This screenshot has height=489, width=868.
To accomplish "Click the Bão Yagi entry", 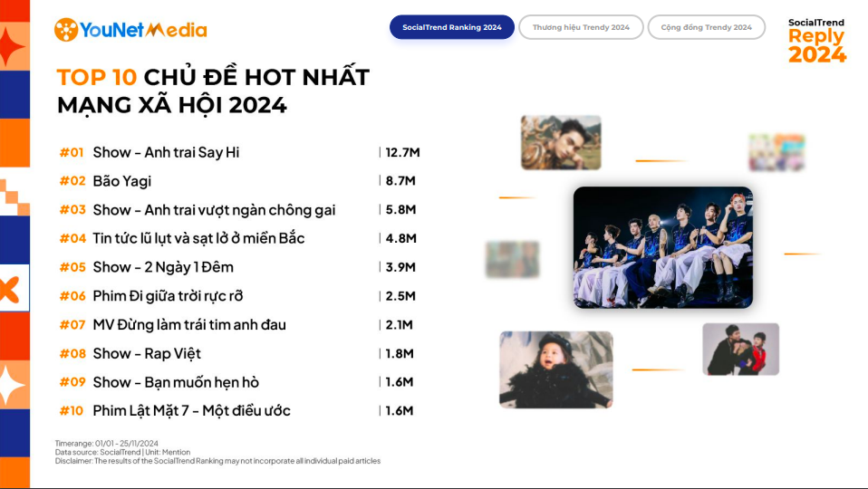I will pyautogui.click(x=121, y=181).
